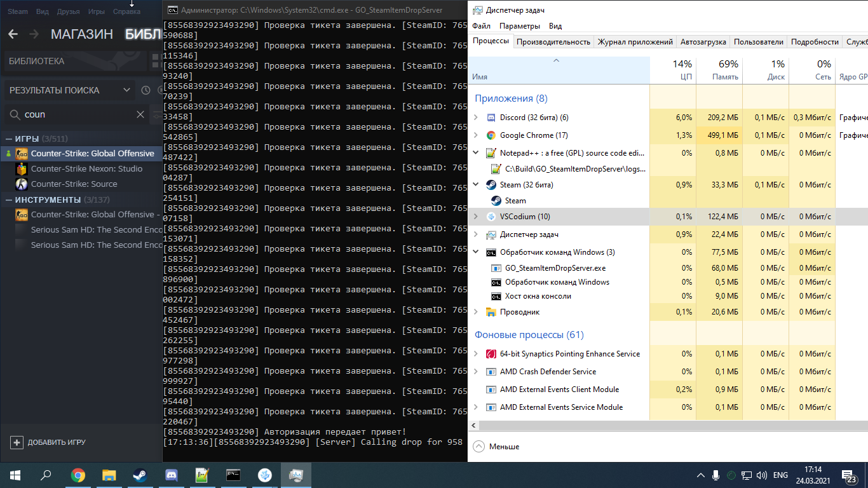Click VSCodium icon in Task Manager list
Screen dimensions: 868x488
click(x=491, y=217)
